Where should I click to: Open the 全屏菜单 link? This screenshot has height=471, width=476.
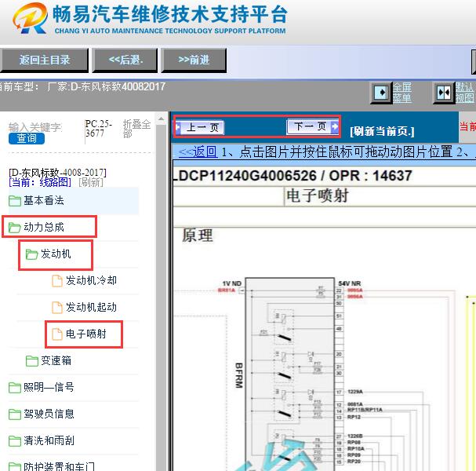(x=402, y=93)
